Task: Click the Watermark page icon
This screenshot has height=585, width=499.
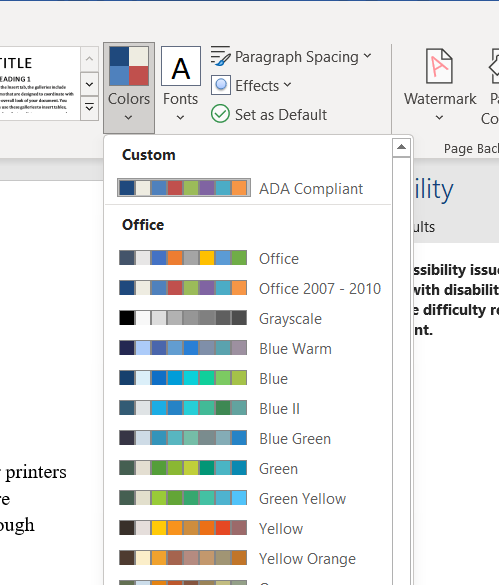Action: click(x=439, y=66)
